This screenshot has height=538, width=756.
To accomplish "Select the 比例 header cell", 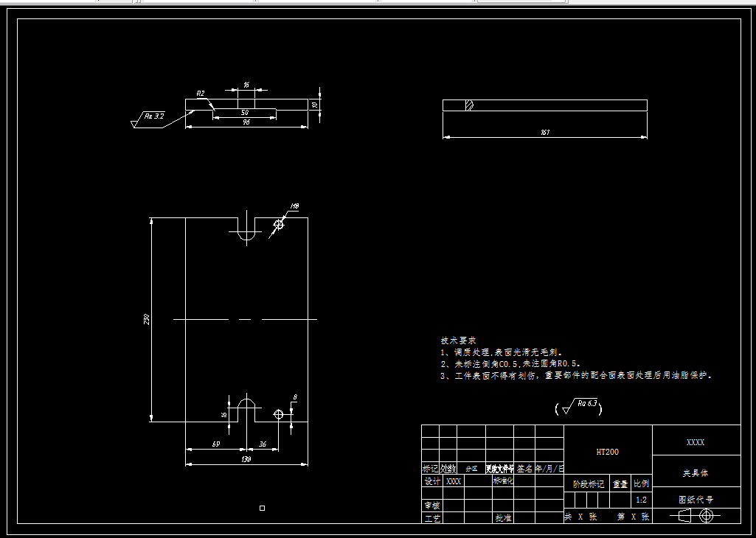I will [641, 483].
